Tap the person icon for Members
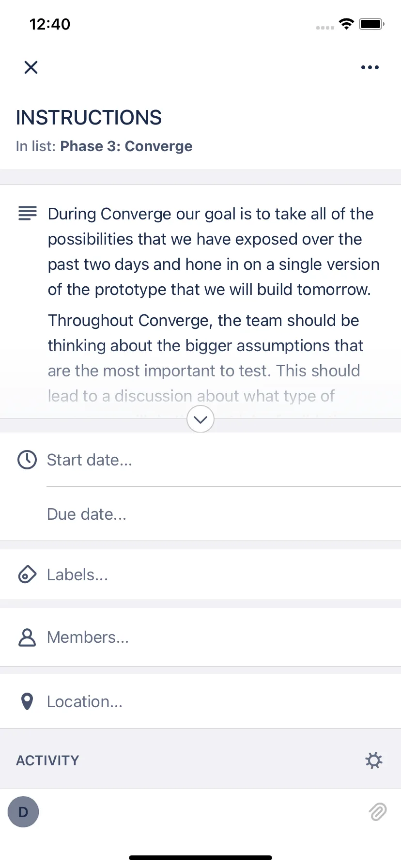Image resolution: width=401 pixels, height=868 pixels. 27,637
